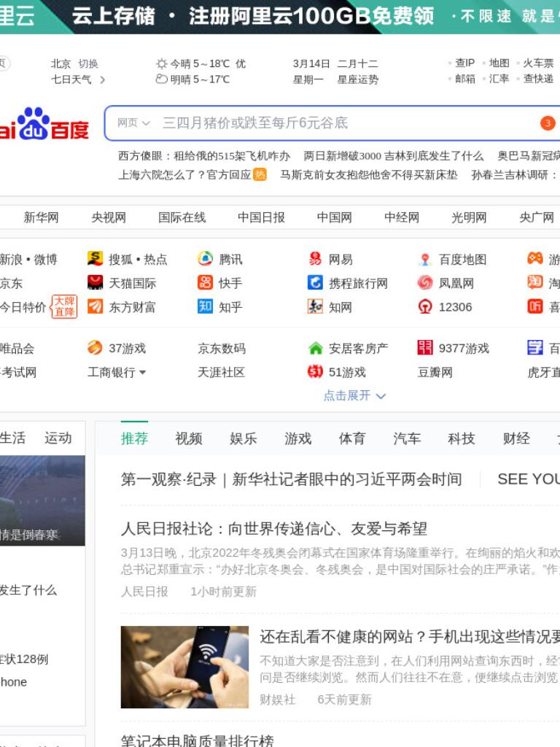Open the 京东数码 link

pyautogui.click(x=222, y=348)
